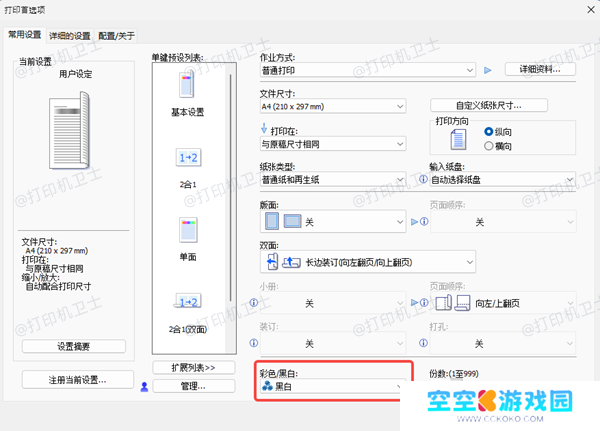Click the info icon next to 装订
The width and height of the screenshot is (600, 431).
(254, 343)
